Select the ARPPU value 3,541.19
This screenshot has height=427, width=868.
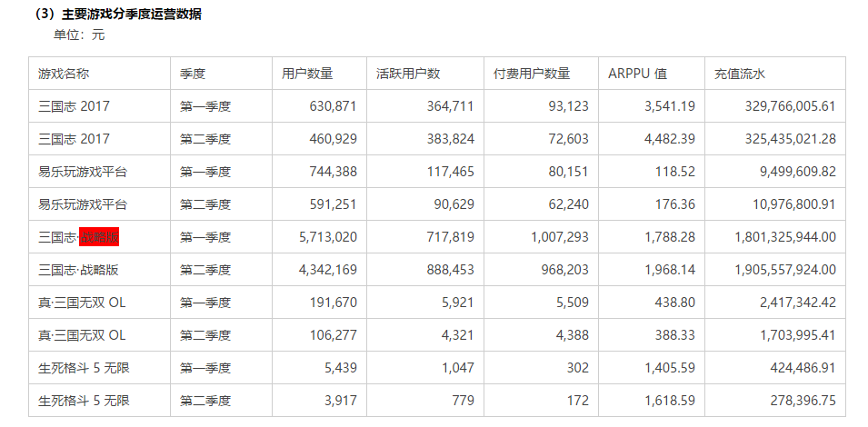670,106
